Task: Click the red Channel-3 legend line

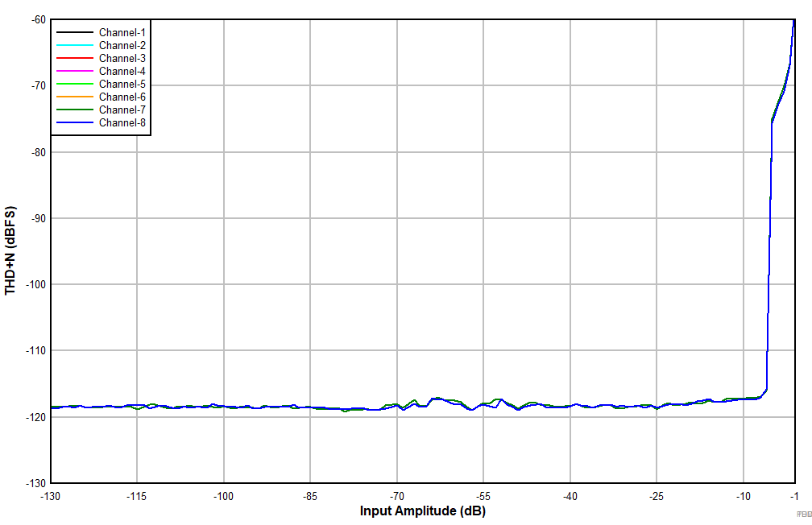Action: [x=77, y=58]
